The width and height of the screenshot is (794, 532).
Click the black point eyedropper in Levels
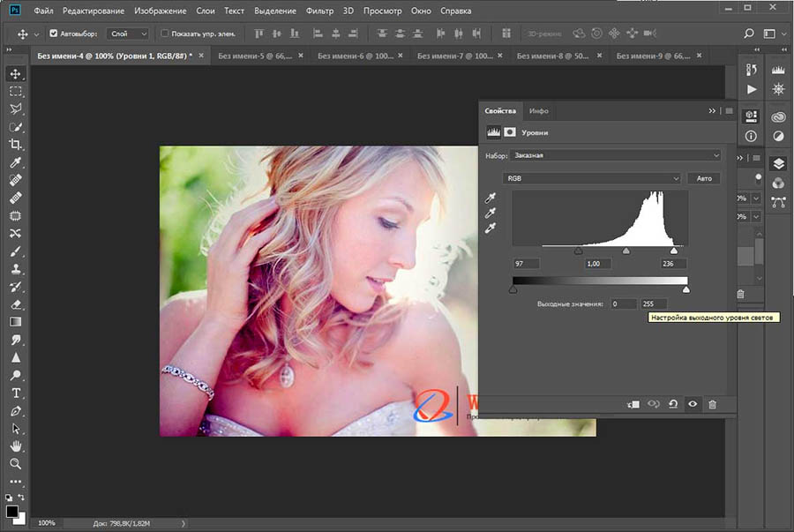[x=491, y=199]
